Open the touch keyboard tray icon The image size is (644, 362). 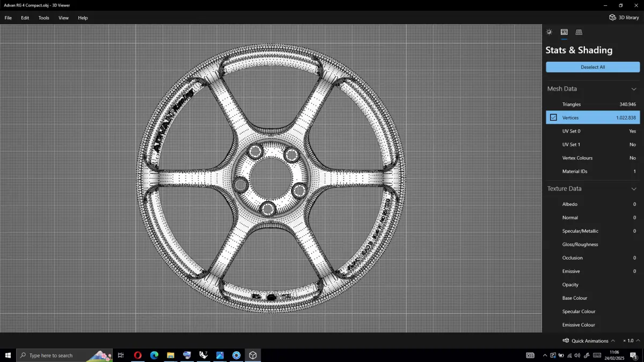(597, 355)
